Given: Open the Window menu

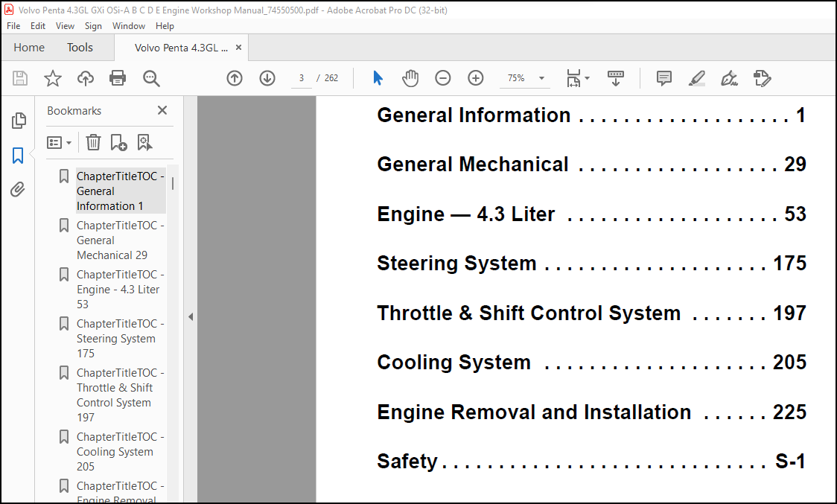Looking at the screenshot, I should coord(129,25).
